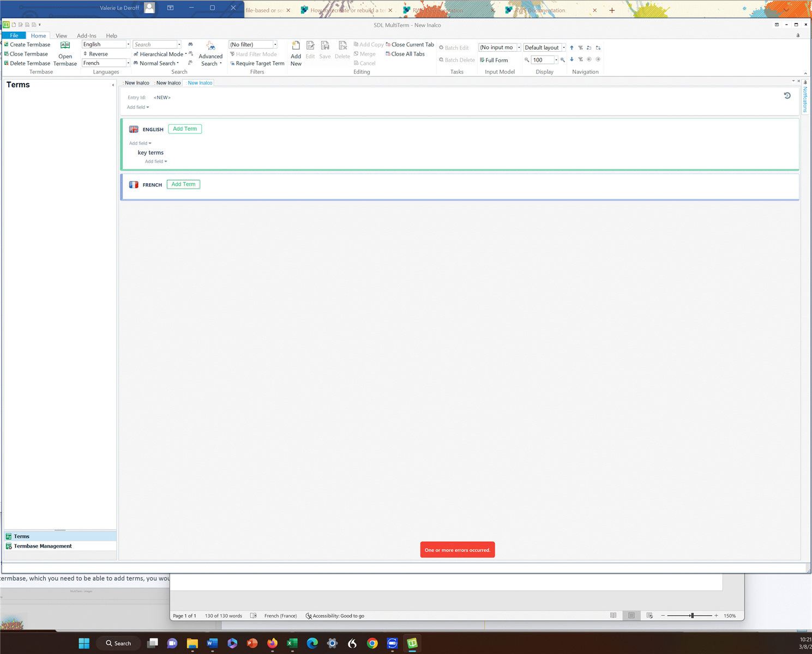The image size is (812, 654).
Task: Click the Edit entry icon
Action: point(310,50)
